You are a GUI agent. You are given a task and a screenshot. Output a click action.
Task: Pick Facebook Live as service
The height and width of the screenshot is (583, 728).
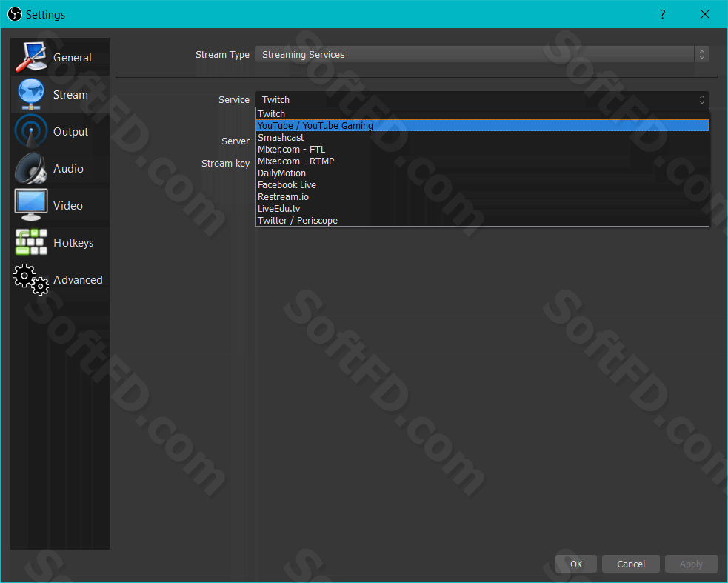[482, 185]
